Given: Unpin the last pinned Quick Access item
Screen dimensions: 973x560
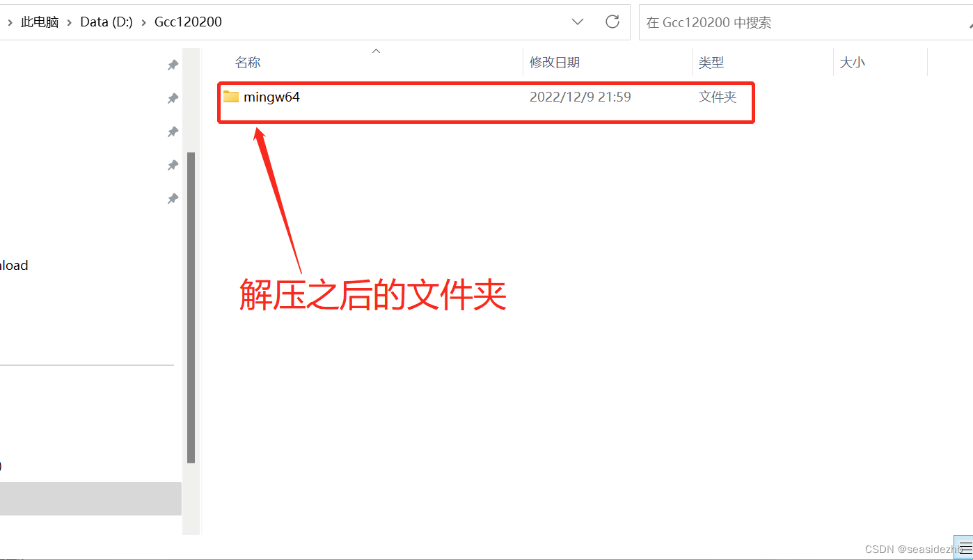Looking at the screenshot, I should tap(173, 198).
